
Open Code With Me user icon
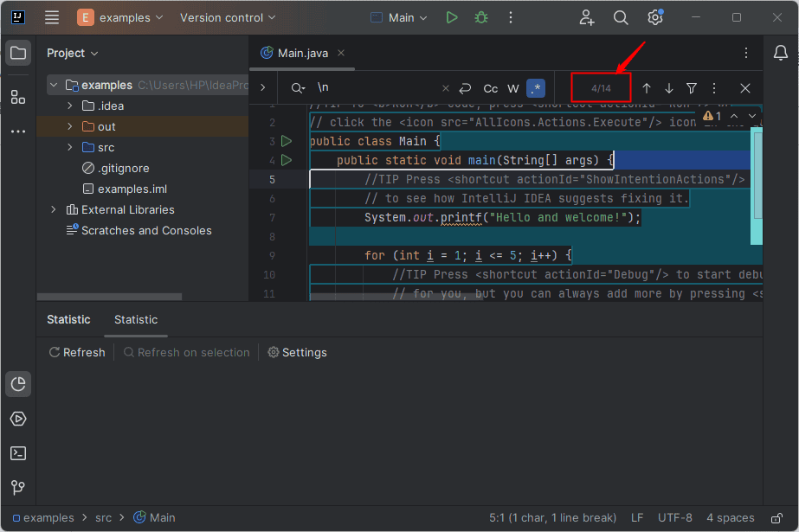[587, 17]
